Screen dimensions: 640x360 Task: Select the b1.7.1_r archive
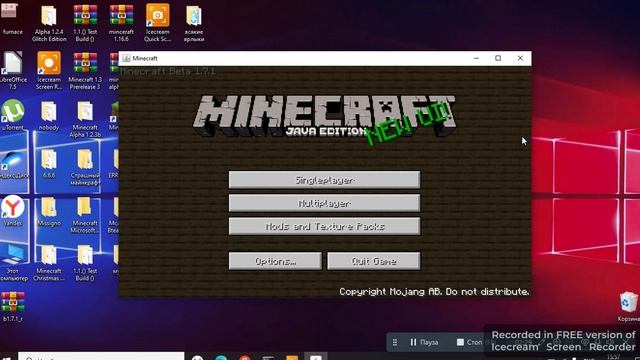[13, 307]
